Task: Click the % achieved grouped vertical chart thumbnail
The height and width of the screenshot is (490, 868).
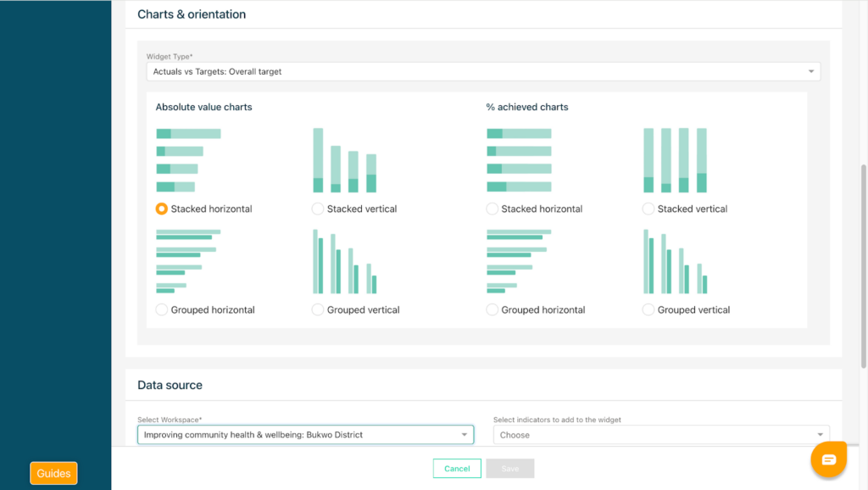Action: (x=675, y=261)
